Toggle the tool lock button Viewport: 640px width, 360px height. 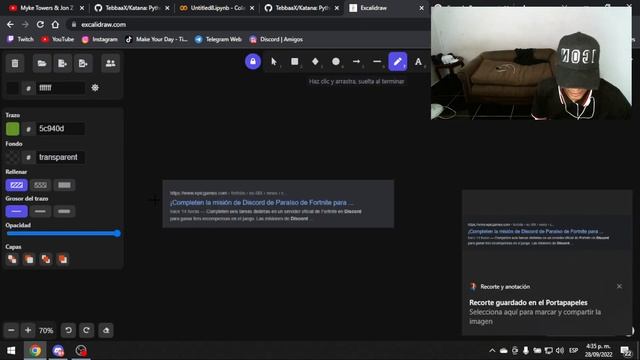point(253,62)
